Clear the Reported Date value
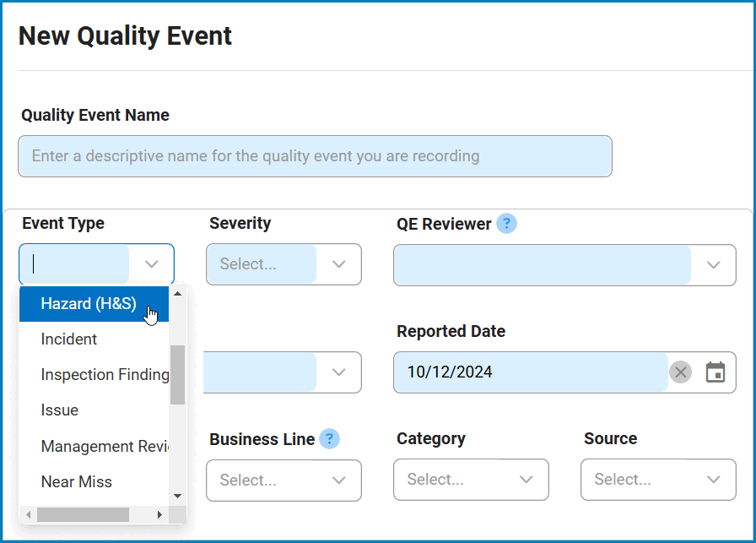Image resolution: width=756 pixels, height=543 pixels. click(x=680, y=372)
